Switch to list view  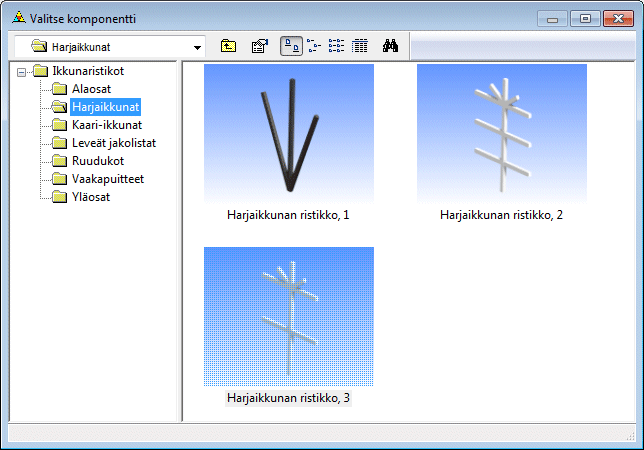(x=337, y=46)
